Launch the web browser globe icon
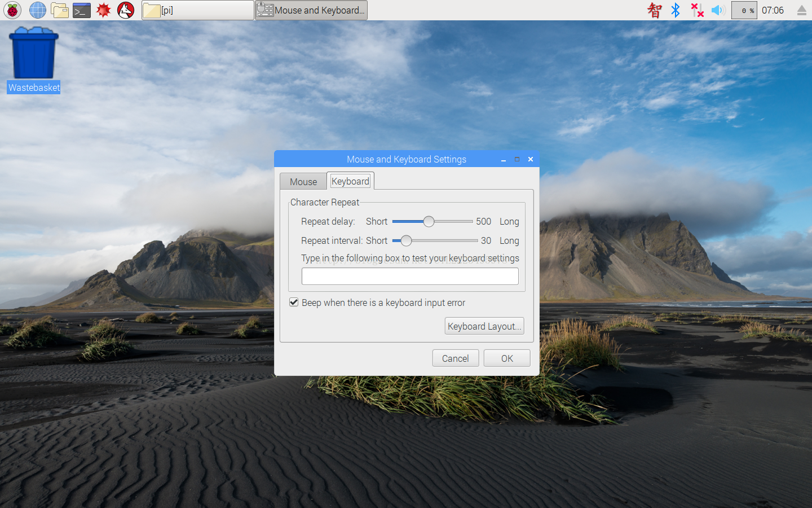The height and width of the screenshot is (508, 812). click(x=38, y=10)
